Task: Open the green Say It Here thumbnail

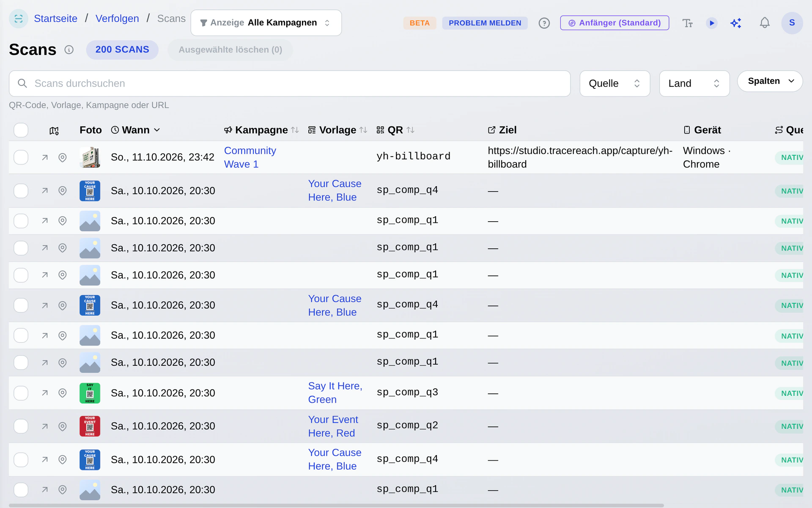Action: click(90, 393)
